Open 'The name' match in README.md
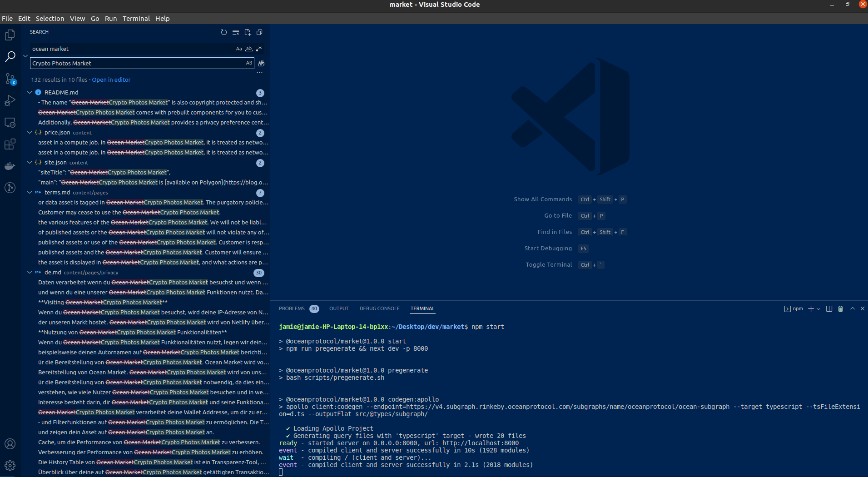This screenshot has height=477, width=868. click(x=154, y=102)
